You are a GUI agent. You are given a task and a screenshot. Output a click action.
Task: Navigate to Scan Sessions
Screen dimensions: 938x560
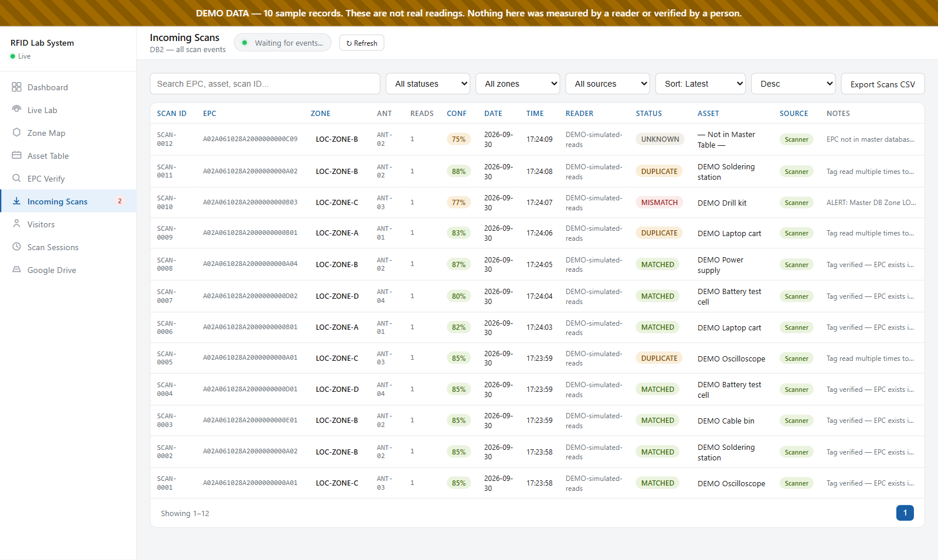(x=69, y=247)
